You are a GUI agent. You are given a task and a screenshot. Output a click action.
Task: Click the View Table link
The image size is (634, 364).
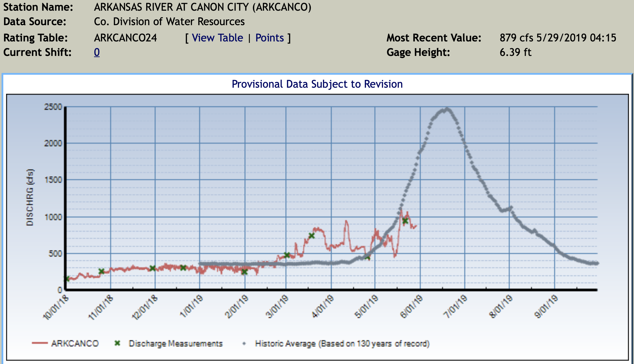(x=217, y=38)
